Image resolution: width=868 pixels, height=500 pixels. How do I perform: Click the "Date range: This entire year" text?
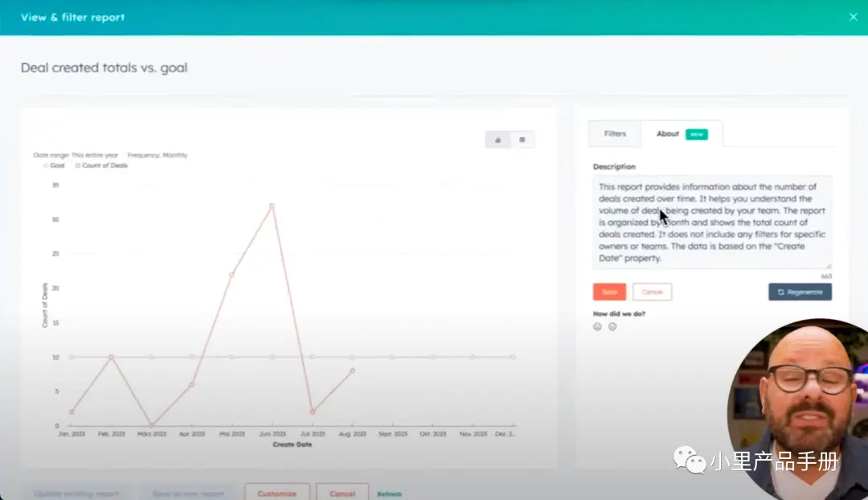(76, 156)
